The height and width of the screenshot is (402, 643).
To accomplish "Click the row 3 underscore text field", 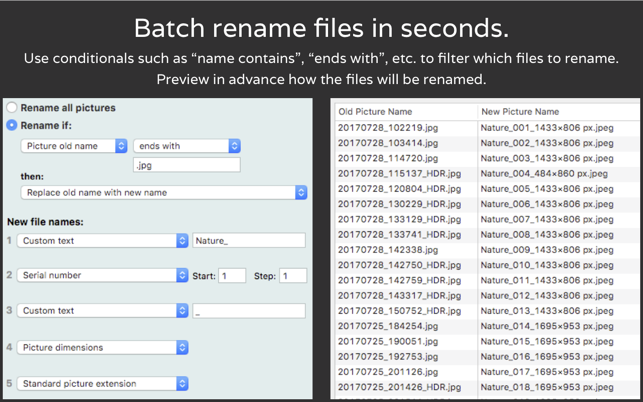I will (x=249, y=311).
